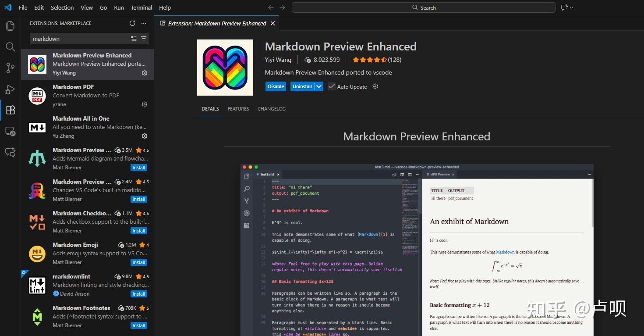Install the markdownlint extension
Screen dimensions: 644x336
[x=139, y=294]
